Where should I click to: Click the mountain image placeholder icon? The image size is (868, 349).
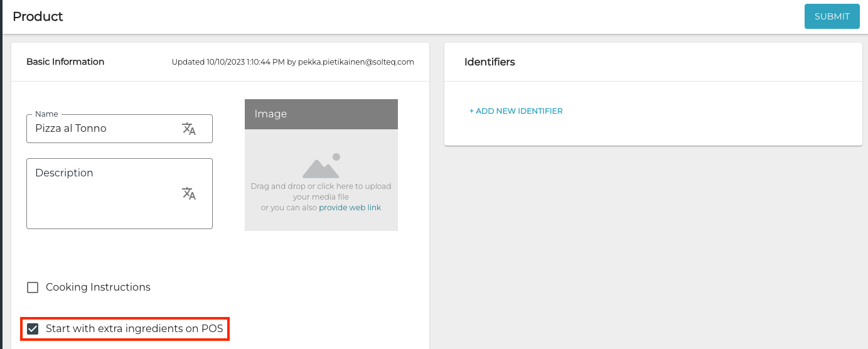click(321, 166)
